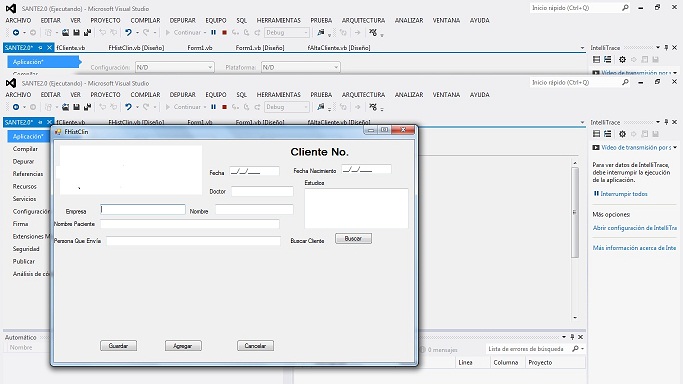Viewport: 683px width, 384px height.
Task: Click the Quick Launch search magnifier in lower window
Action: (x=626, y=82)
